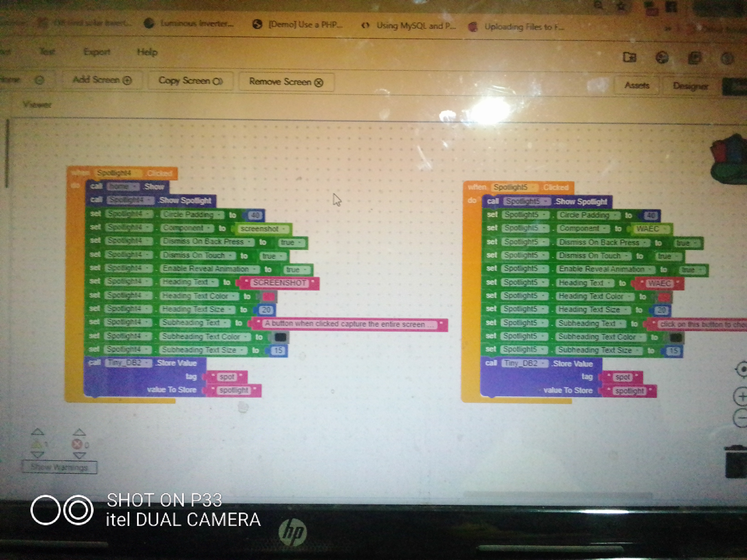The height and width of the screenshot is (560, 747).
Task: Click the center workspace crosshair icon
Action: pyautogui.click(x=742, y=370)
